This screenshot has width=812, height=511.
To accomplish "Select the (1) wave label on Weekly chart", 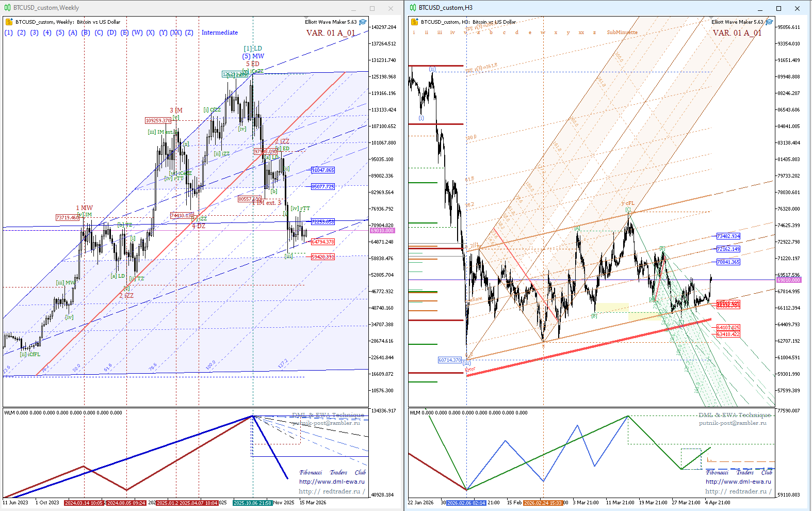I will pos(8,33).
